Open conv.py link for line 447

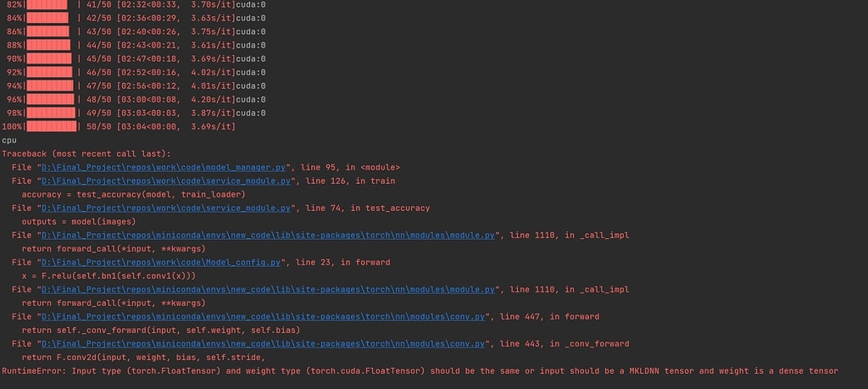pyautogui.click(x=264, y=316)
